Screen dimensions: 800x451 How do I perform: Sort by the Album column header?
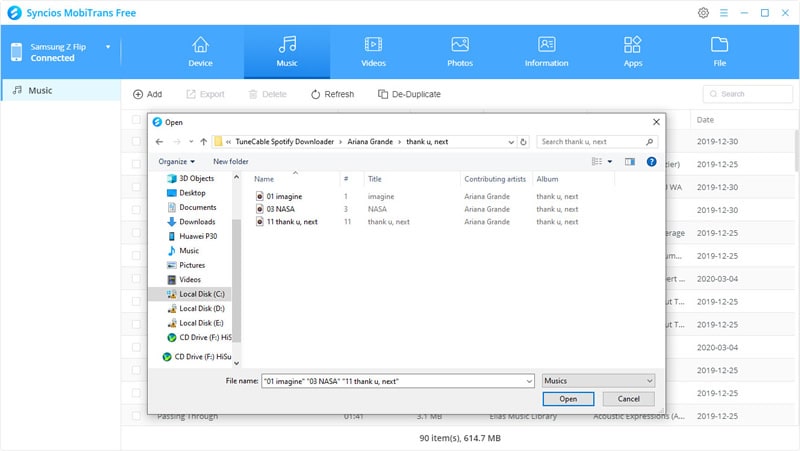click(547, 179)
